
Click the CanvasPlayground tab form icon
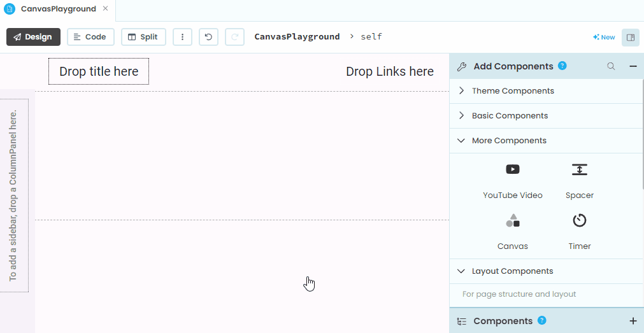[x=10, y=9]
